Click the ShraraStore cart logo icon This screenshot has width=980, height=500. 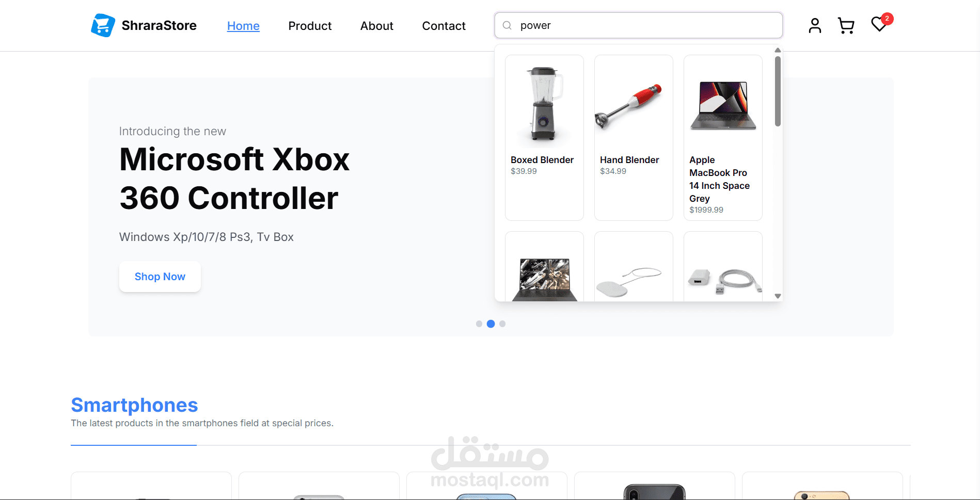(103, 25)
